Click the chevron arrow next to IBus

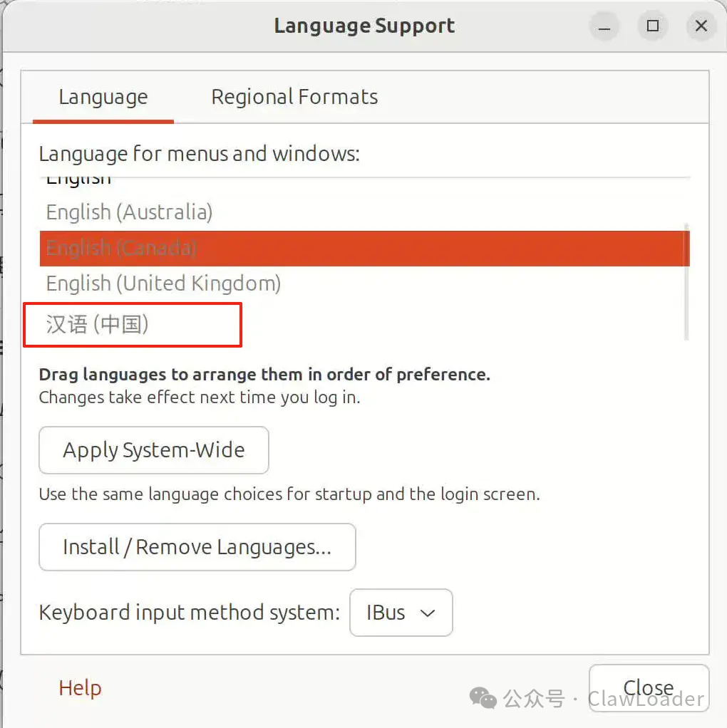point(428,613)
